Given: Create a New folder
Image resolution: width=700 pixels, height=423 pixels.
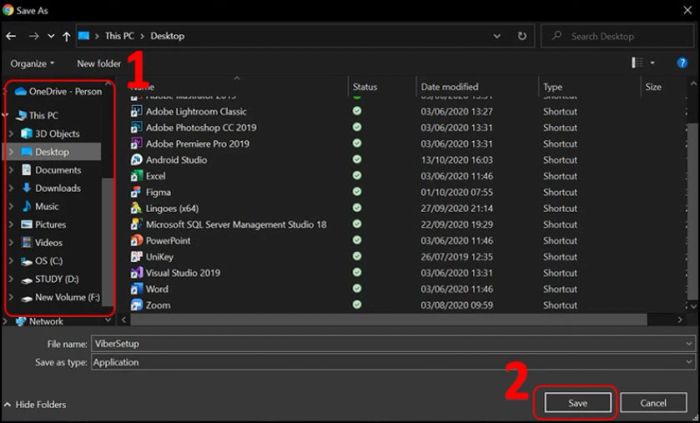Looking at the screenshot, I should click(99, 64).
